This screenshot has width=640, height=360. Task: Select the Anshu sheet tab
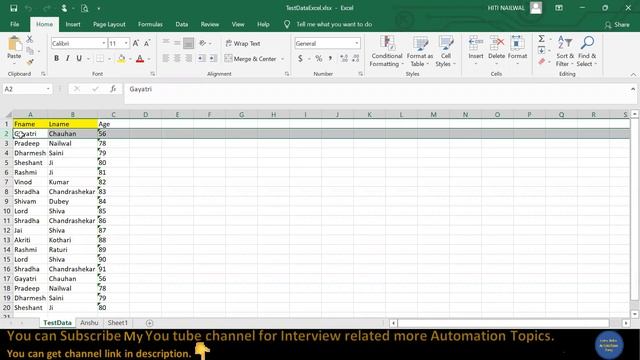[89, 323]
